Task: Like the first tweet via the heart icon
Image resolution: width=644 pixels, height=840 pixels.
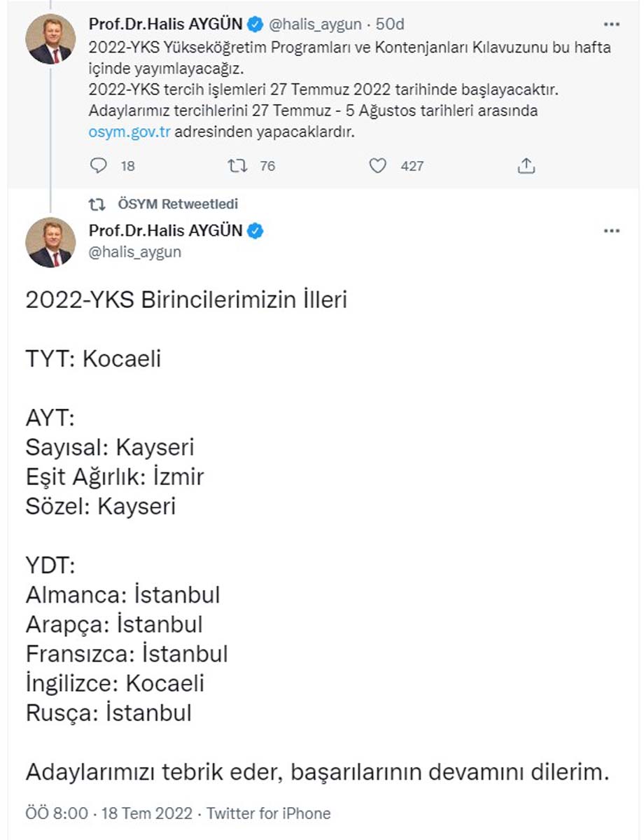Action: click(x=379, y=166)
